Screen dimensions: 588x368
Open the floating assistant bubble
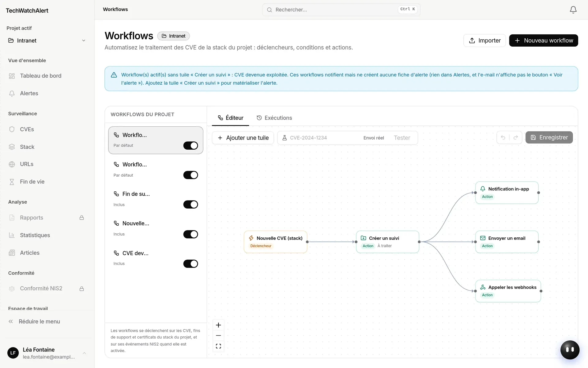pyautogui.click(x=570, y=350)
